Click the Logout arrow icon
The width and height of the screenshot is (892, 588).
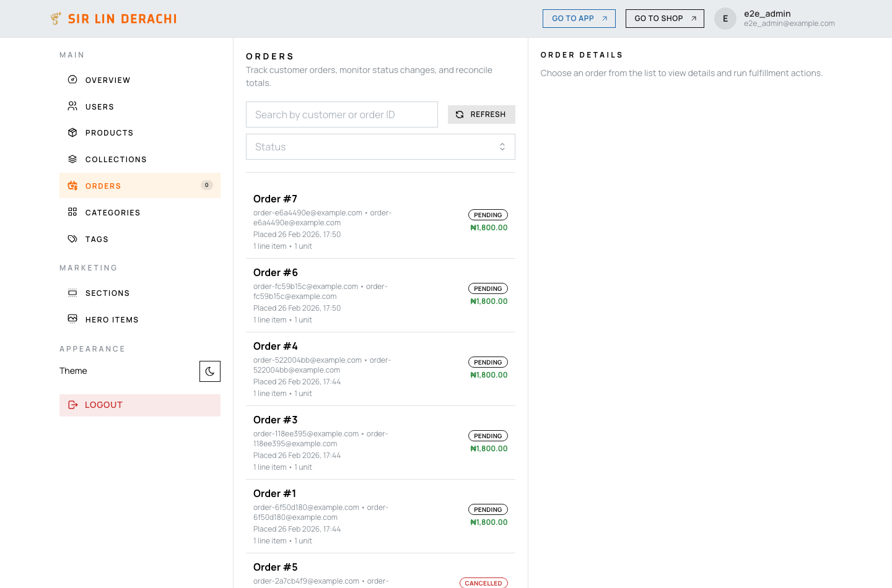point(72,405)
